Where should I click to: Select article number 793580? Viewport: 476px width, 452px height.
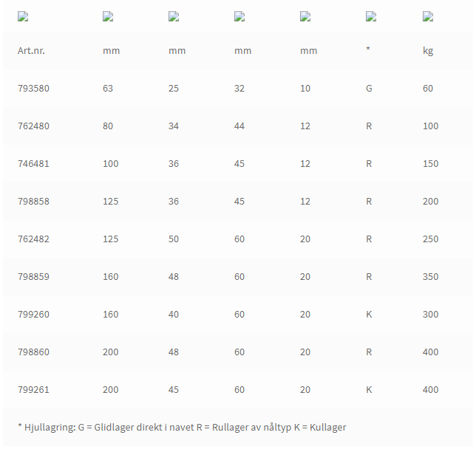(x=33, y=89)
